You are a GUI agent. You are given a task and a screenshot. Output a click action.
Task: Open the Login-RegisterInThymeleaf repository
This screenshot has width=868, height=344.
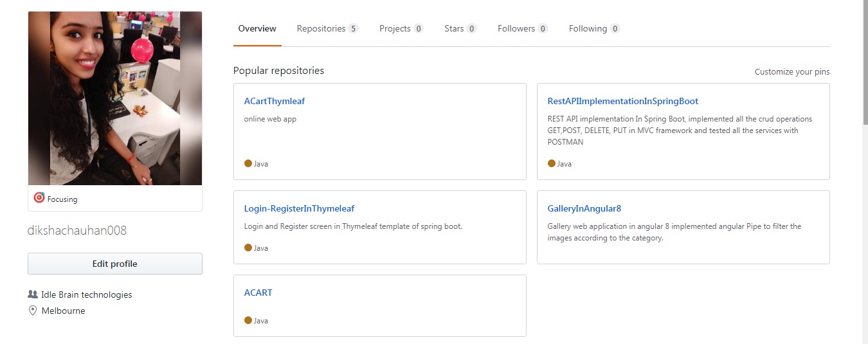pyautogui.click(x=299, y=208)
